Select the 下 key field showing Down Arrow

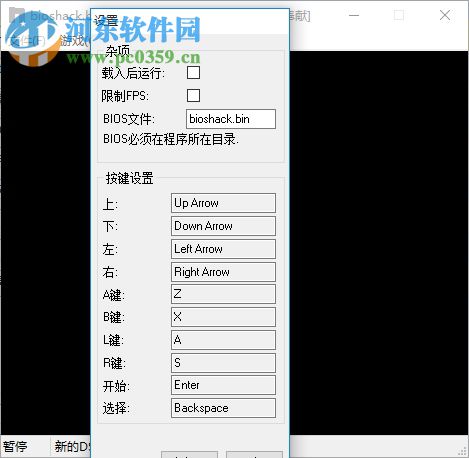click(x=223, y=226)
